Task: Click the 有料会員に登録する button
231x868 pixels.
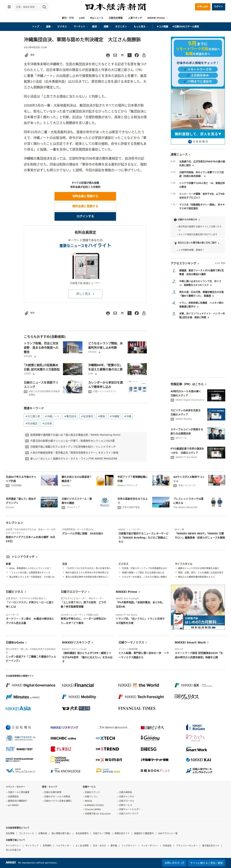Action: (x=85, y=196)
